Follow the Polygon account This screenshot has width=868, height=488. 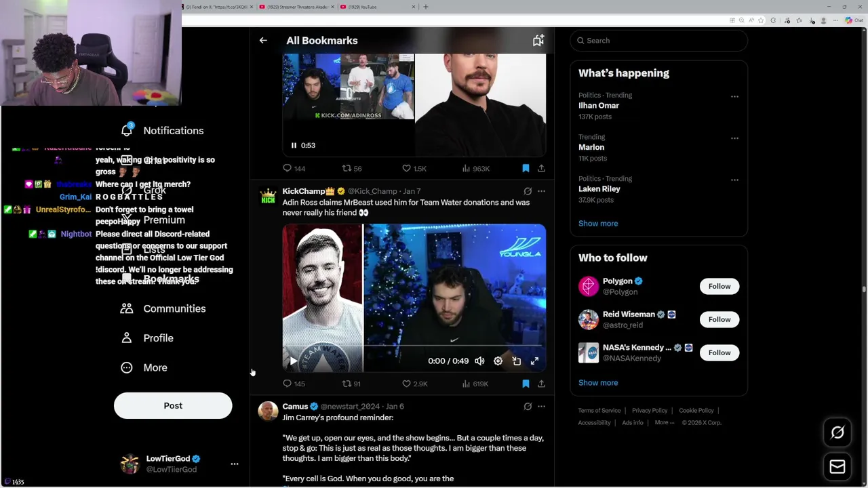pyautogui.click(x=719, y=286)
